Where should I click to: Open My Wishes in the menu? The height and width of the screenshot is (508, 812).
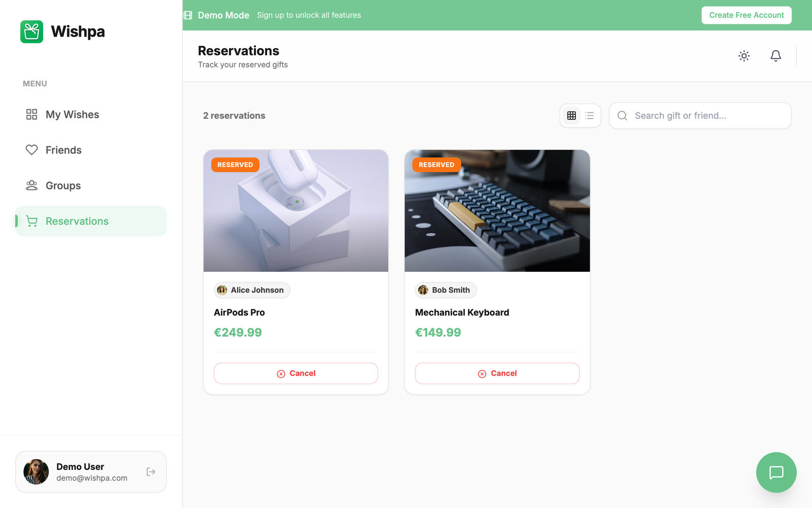(x=91, y=114)
